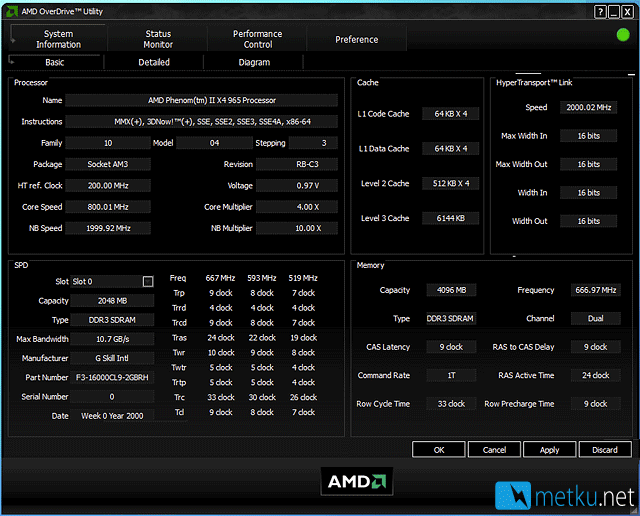This screenshot has width=640, height=516.
Task: Select the NB Speed 1999.92 MHz value
Action: [x=108, y=228]
